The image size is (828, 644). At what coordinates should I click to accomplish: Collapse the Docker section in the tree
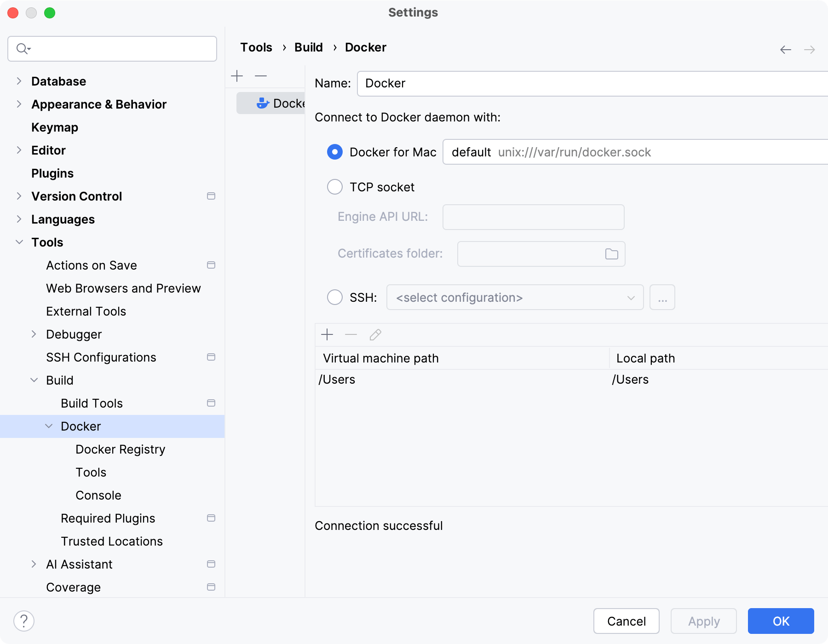point(49,426)
